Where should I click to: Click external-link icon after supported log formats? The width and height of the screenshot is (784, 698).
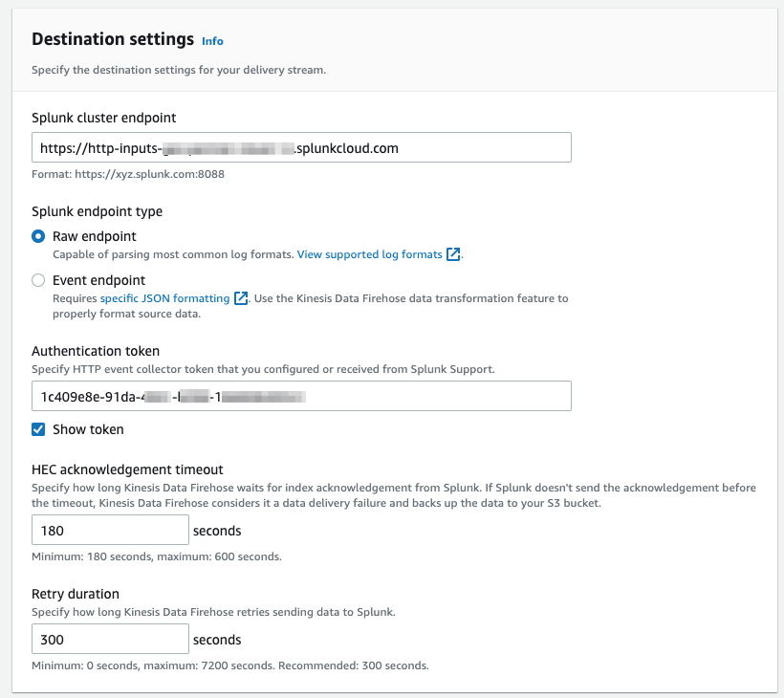coord(454,254)
